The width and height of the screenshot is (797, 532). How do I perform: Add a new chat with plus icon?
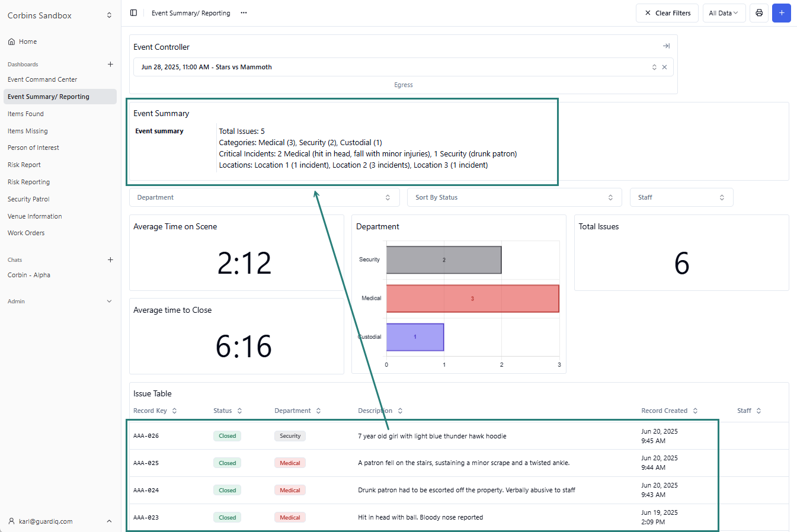click(x=110, y=259)
